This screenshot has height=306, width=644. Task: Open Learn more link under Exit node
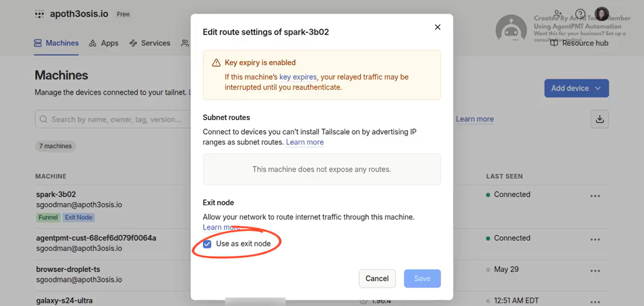(x=221, y=227)
